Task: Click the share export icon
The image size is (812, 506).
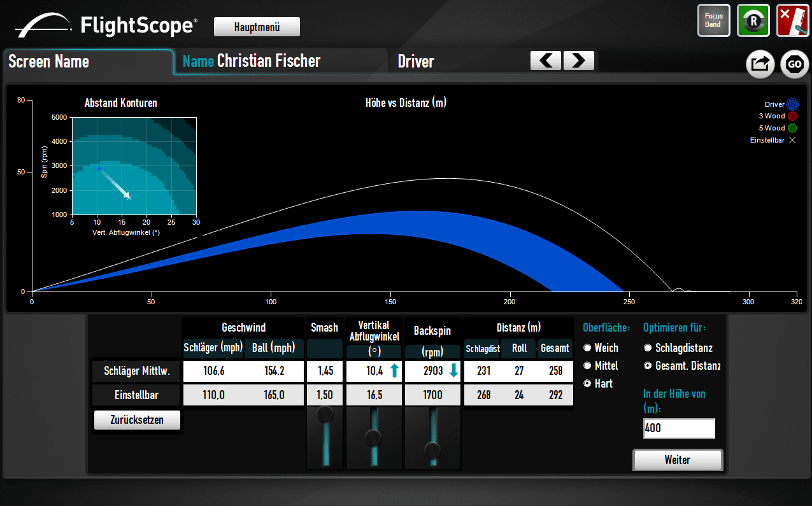Action: point(760,64)
